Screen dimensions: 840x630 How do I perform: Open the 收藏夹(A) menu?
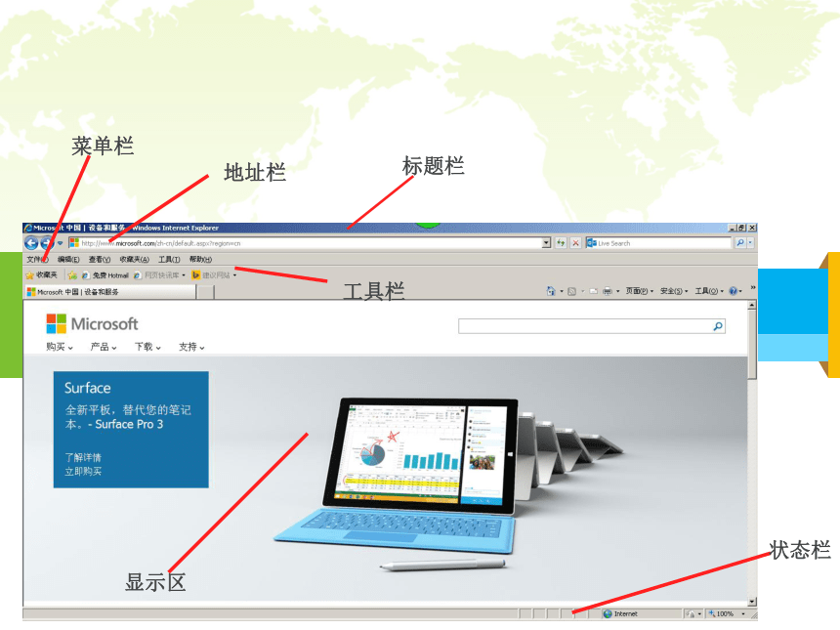134,259
